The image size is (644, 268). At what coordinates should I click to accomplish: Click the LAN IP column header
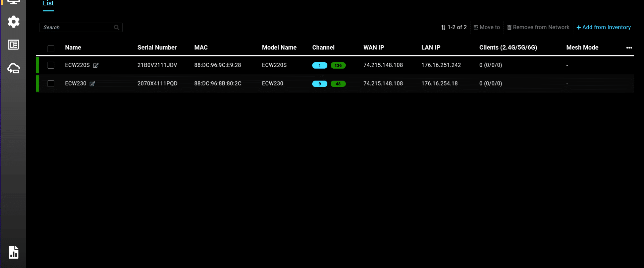click(431, 48)
